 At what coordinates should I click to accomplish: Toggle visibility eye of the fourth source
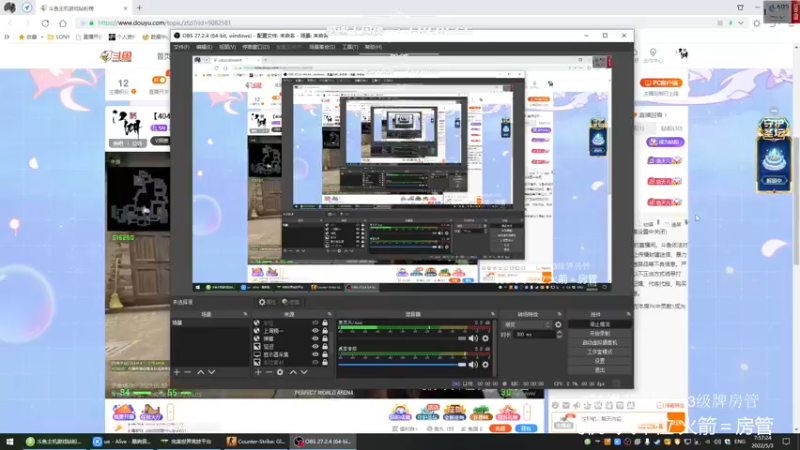point(315,346)
